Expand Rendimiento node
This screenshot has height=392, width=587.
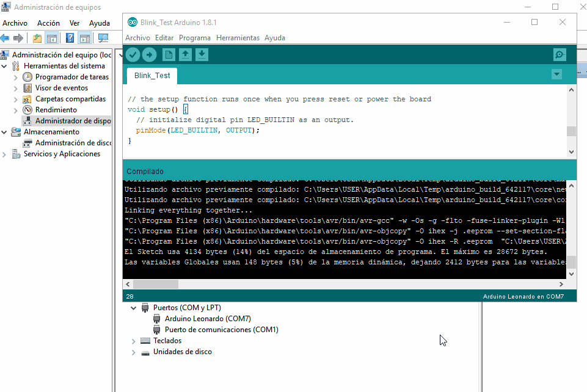pyautogui.click(x=16, y=111)
